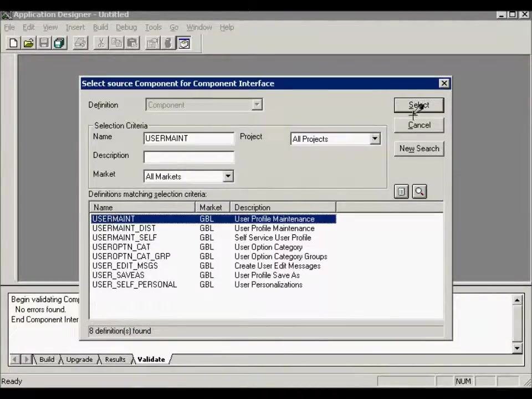Viewport: 532px width, 399px height.
Task: Click the Print toolbar icon
Action: coord(80,43)
